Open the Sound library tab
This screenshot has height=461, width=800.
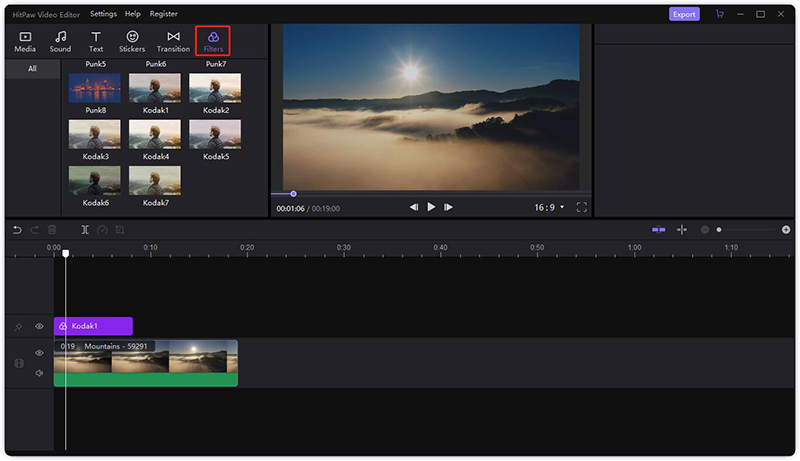coord(60,41)
